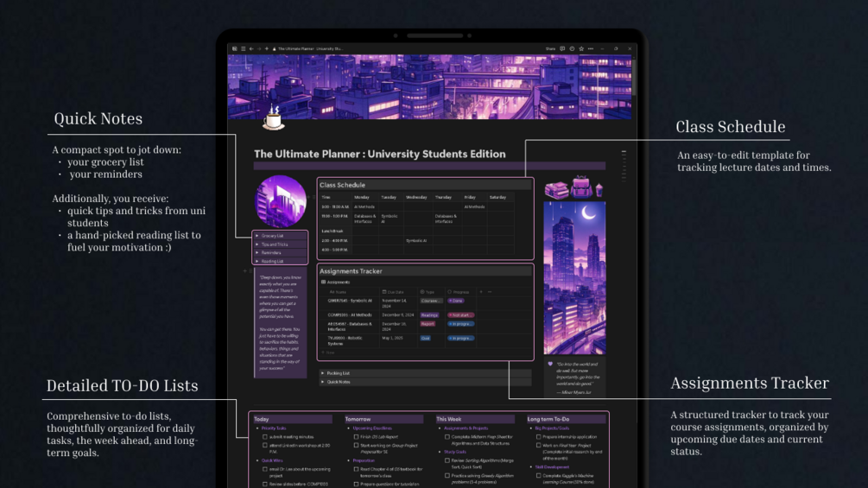Favorite the page with star icon
The image size is (868, 488).
coord(581,48)
